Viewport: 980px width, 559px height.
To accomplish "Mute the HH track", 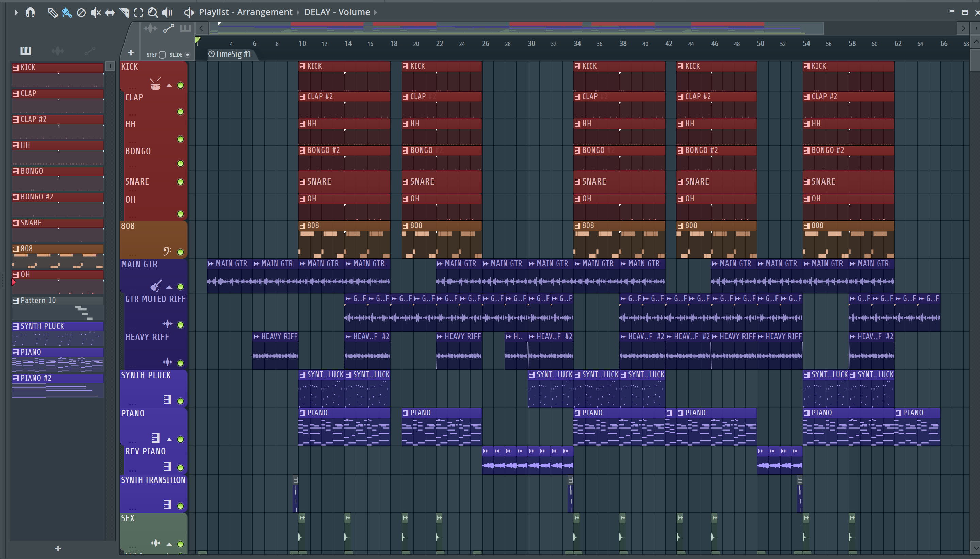I will click(x=180, y=139).
